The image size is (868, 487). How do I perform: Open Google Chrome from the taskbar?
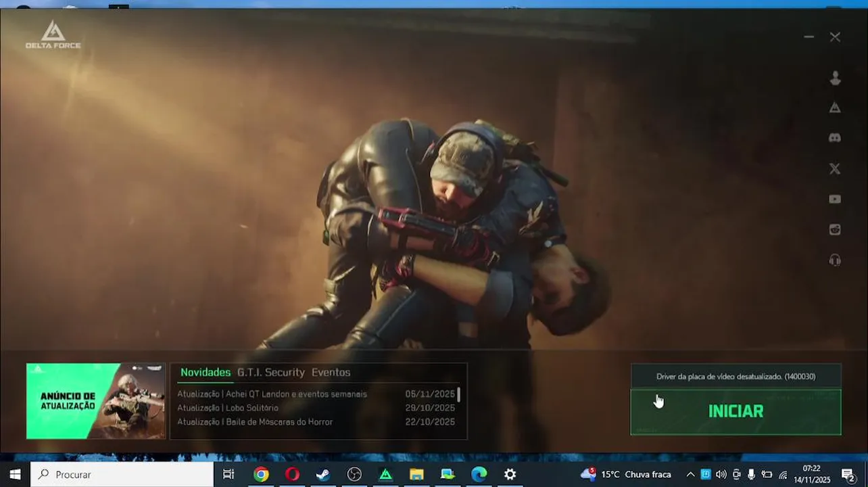tap(261, 474)
